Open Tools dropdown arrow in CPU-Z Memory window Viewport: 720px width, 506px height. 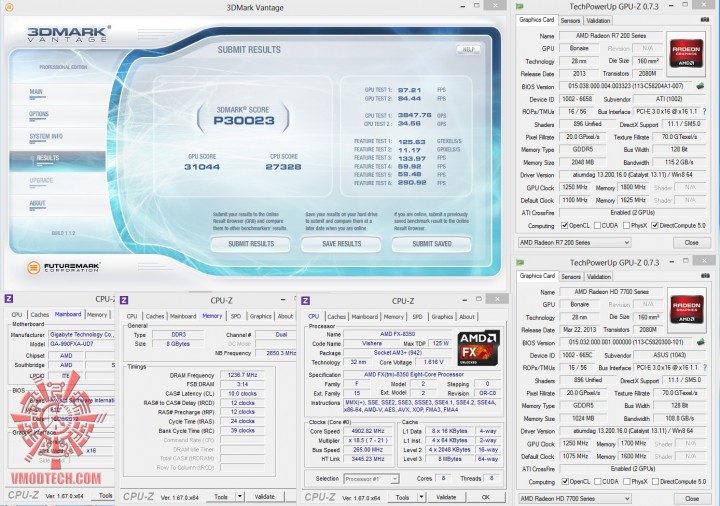[x=239, y=496]
